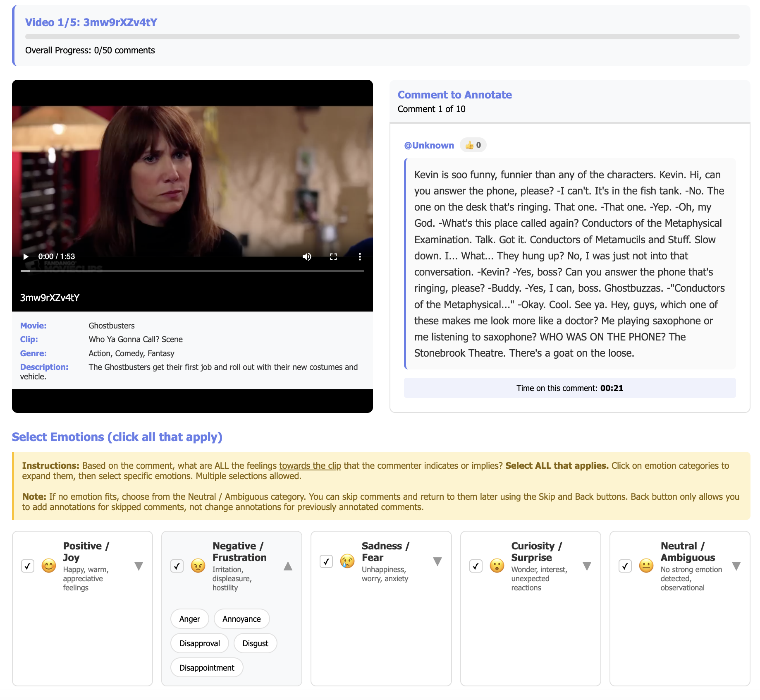Seek along the video progress bar
This screenshot has height=700, width=760.
[192, 271]
